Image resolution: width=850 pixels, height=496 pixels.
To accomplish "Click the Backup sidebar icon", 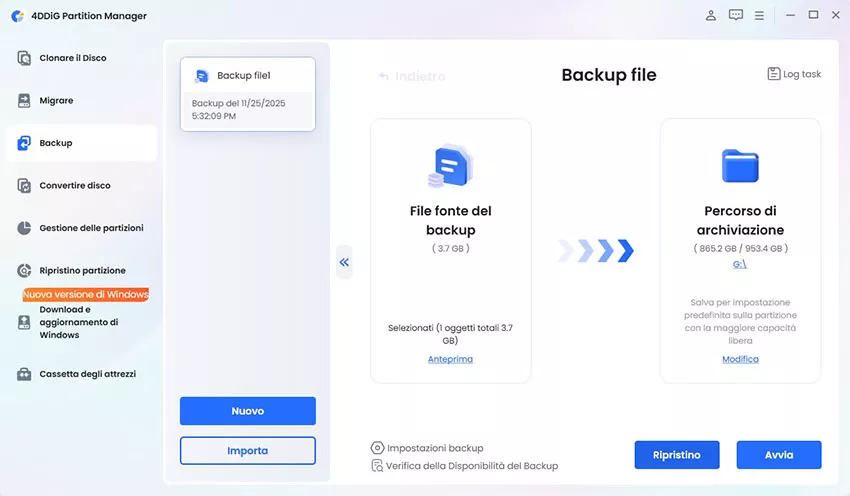I will coord(24,143).
